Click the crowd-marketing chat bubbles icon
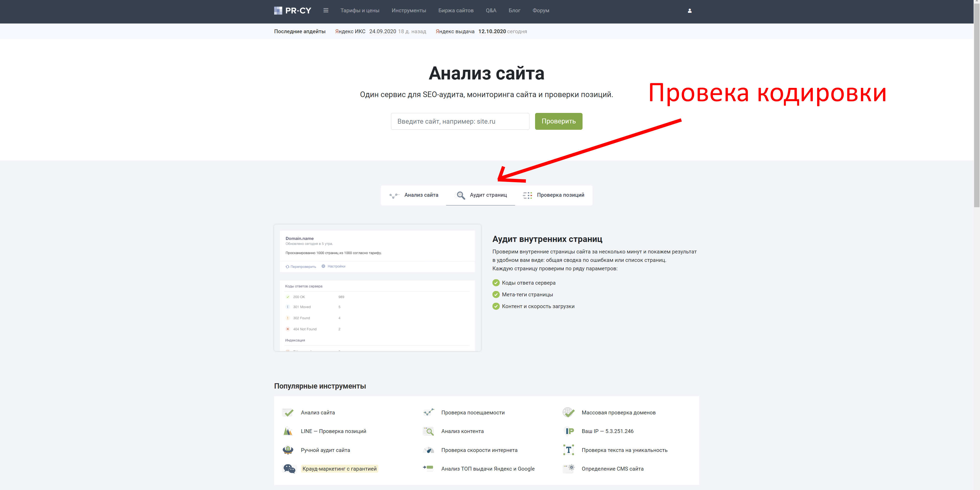 click(289, 469)
